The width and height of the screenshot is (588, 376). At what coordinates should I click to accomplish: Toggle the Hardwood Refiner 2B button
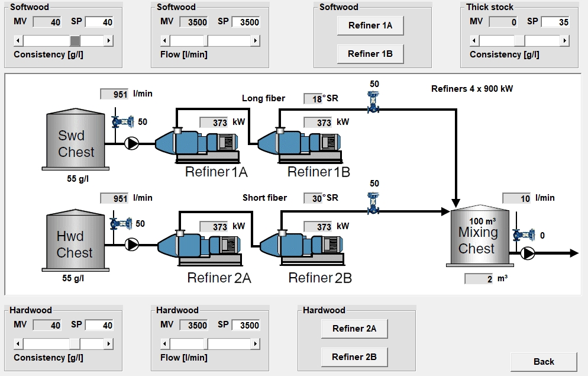click(x=354, y=357)
